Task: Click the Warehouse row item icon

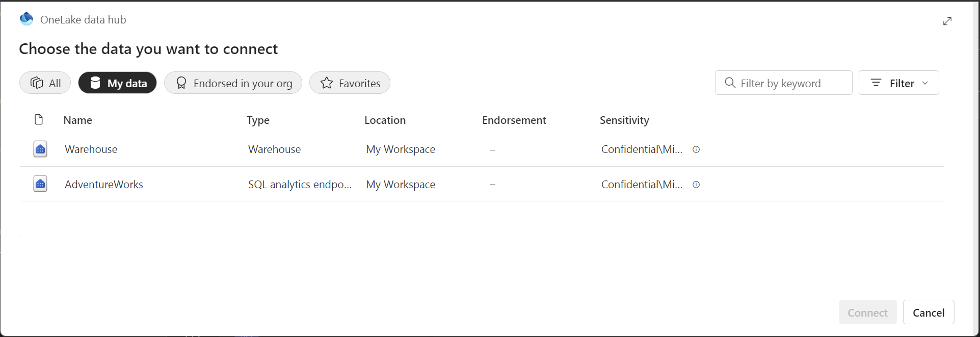Action: click(x=40, y=149)
